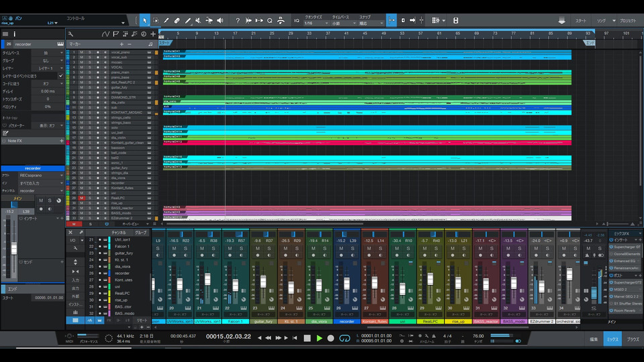Click the wrench track list options icon
The width and height of the screenshot is (644, 362).
pyautogui.click(x=70, y=34)
